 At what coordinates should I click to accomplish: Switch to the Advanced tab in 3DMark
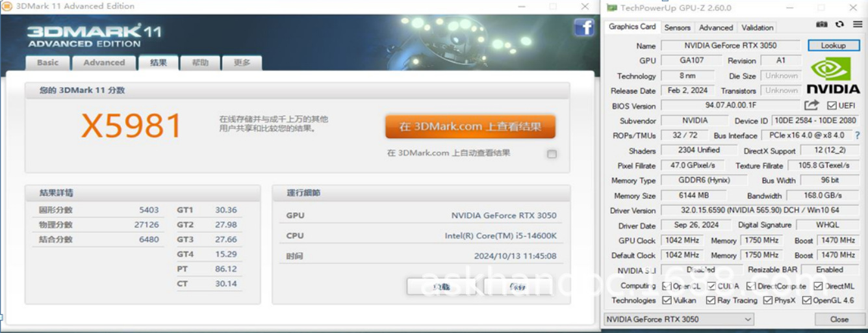point(104,62)
